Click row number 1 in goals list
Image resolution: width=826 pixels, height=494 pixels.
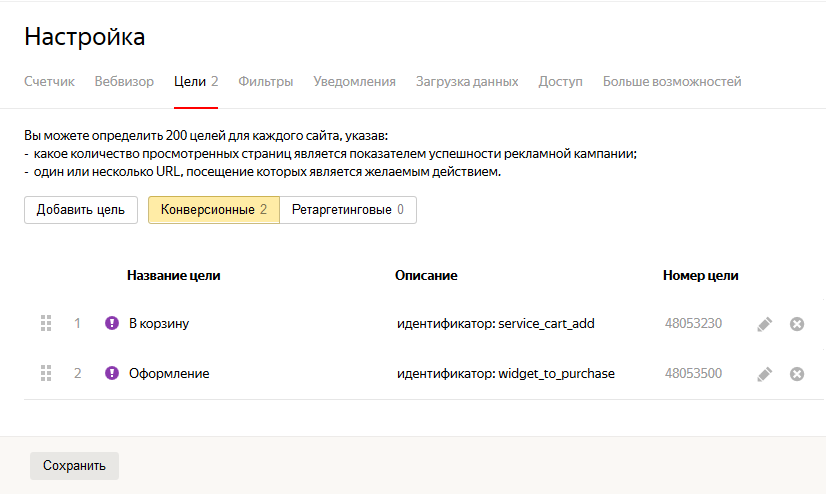pos(77,323)
